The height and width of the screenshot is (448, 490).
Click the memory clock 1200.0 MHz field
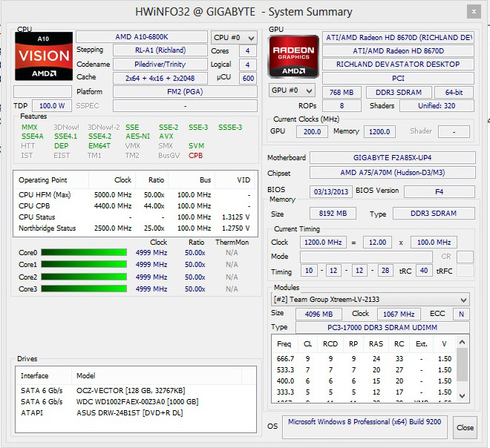point(323,243)
